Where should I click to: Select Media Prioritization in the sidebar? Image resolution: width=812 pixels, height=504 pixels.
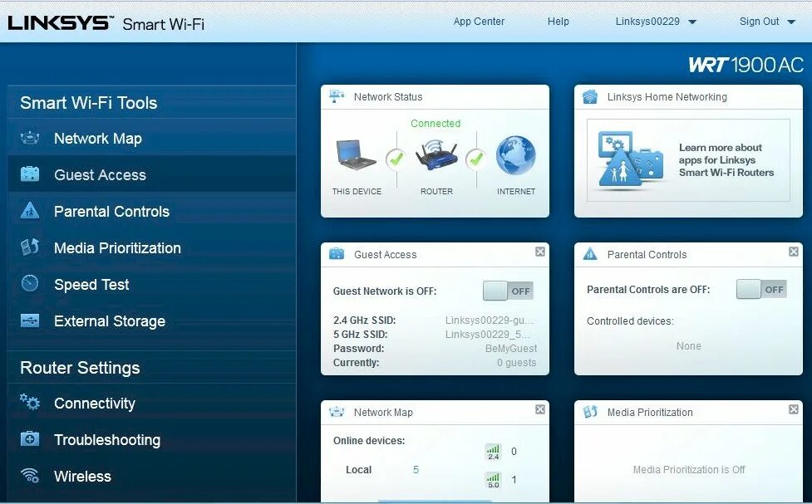tap(152, 248)
